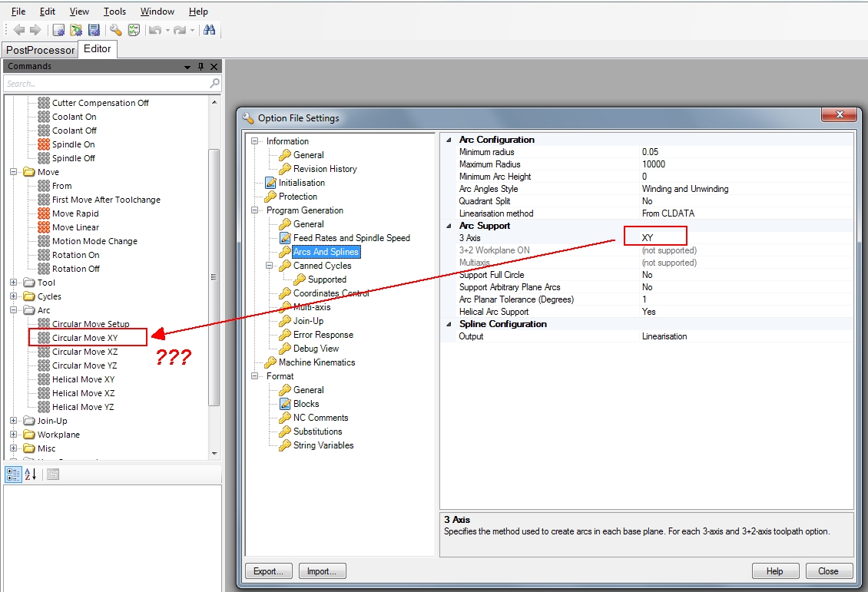Click the Undo toolbar icon
Image resolution: width=868 pixels, height=592 pixels.
coord(155,30)
